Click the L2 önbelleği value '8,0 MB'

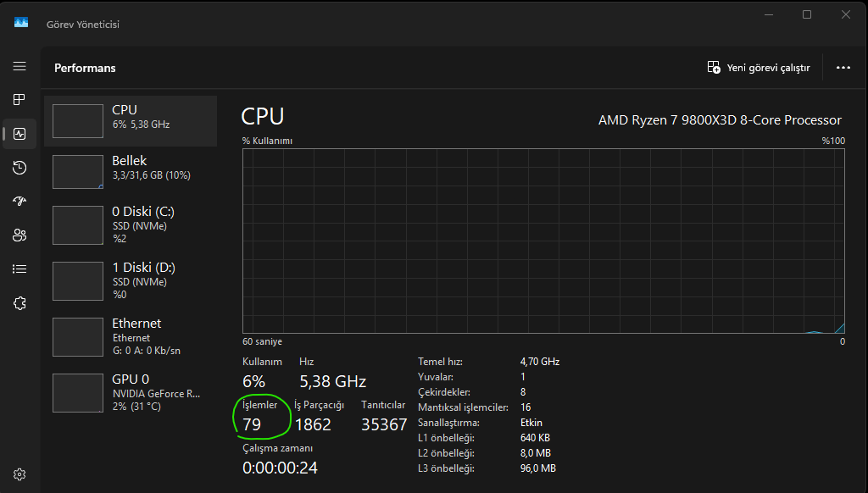click(x=536, y=452)
